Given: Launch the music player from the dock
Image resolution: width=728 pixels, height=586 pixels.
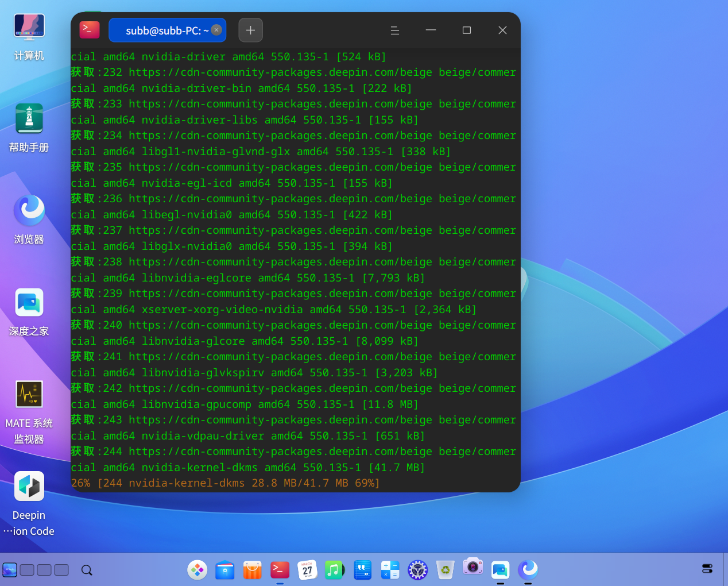Looking at the screenshot, I should click(334, 570).
